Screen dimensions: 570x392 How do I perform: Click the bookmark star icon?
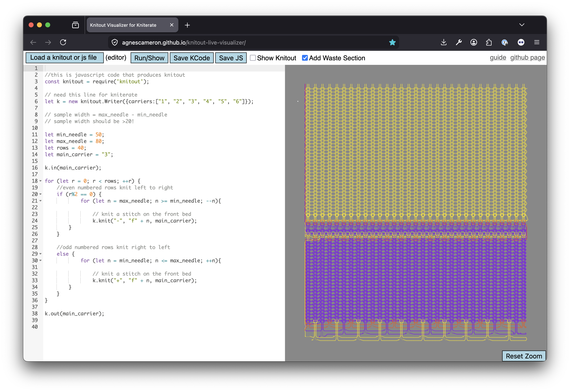coord(392,42)
